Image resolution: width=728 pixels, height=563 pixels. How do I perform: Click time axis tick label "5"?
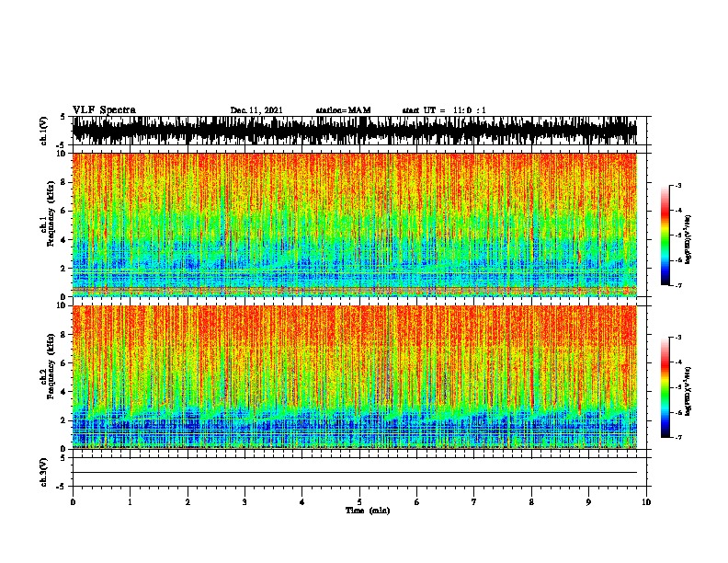click(359, 502)
